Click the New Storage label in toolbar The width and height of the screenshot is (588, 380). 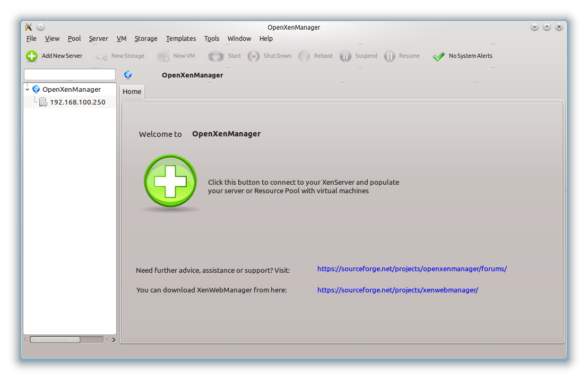pos(127,56)
